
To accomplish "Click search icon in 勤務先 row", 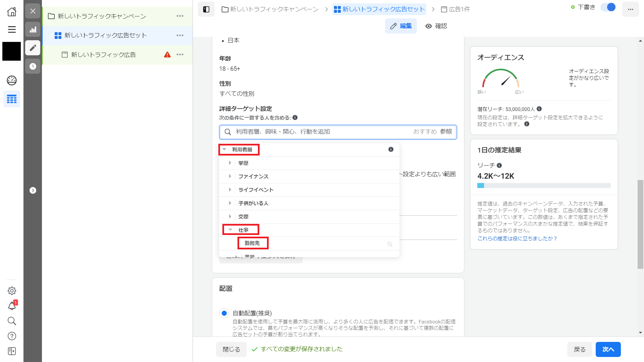I will tap(390, 244).
